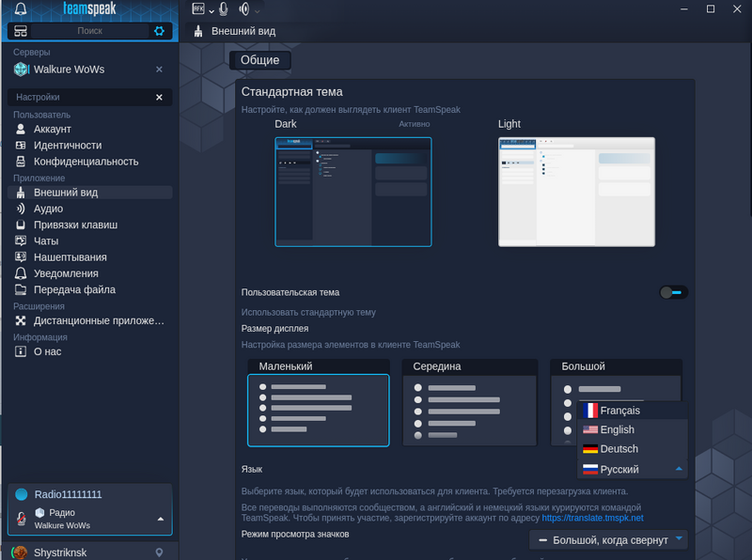This screenshot has height=560, width=752.
Task: Click the Радио channel icon
Action: [x=40, y=512]
